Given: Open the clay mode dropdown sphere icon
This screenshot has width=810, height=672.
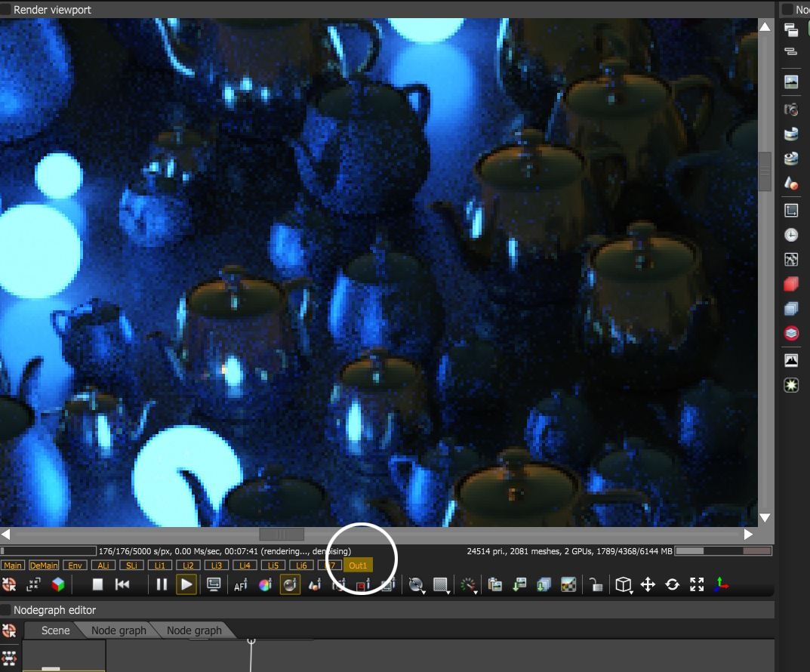Looking at the screenshot, I should (x=417, y=585).
